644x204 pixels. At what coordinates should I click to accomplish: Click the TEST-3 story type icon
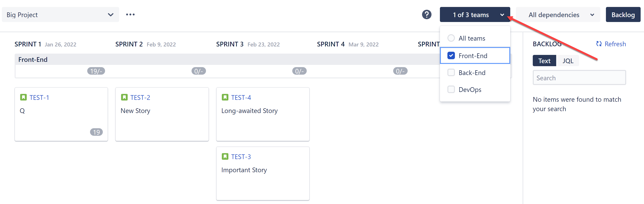point(225,157)
